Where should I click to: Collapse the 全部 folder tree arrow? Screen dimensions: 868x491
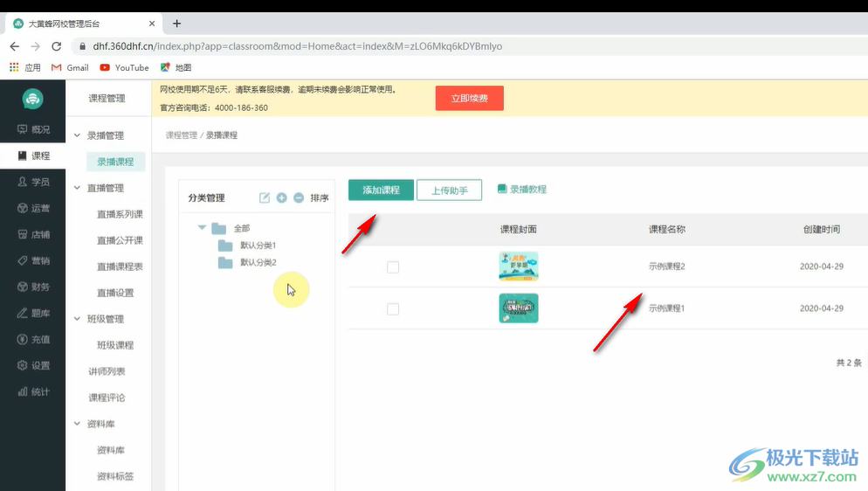[202, 227]
